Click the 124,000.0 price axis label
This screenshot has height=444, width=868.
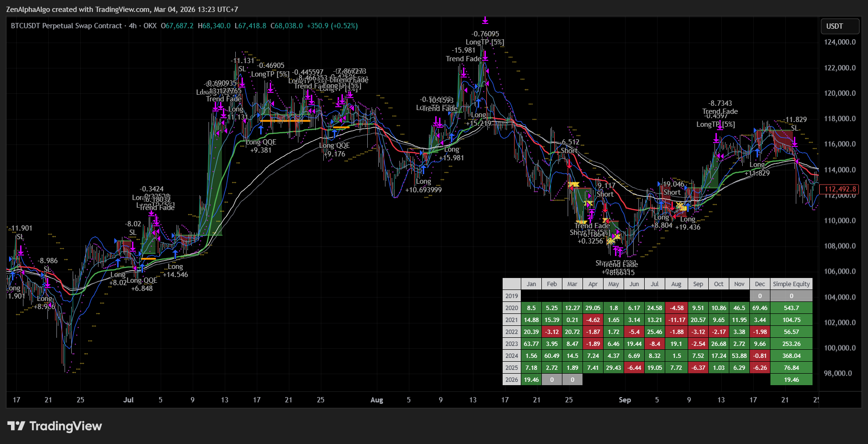coord(840,42)
